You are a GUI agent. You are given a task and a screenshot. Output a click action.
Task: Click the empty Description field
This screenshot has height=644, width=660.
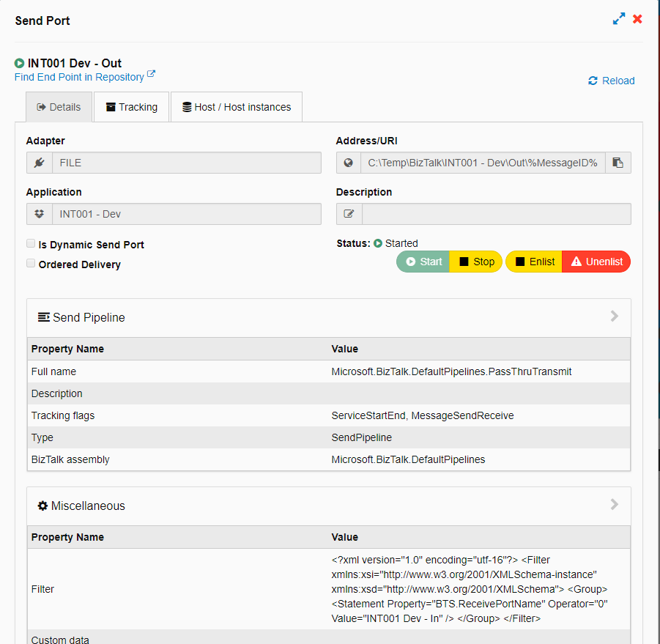pyautogui.click(x=496, y=214)
